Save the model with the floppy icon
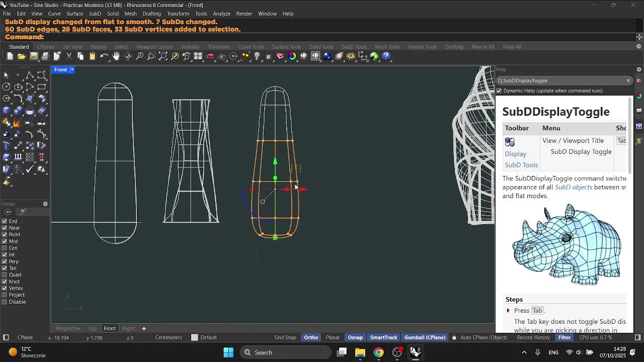The width and height of the screenshot is (644, 362). pos(34,56)
